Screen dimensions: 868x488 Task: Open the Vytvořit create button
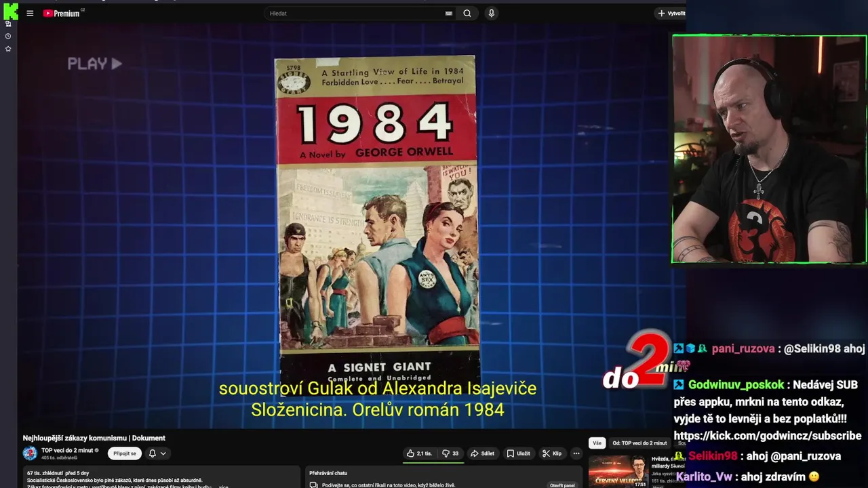pyautogui.click(x=671, y=13)
